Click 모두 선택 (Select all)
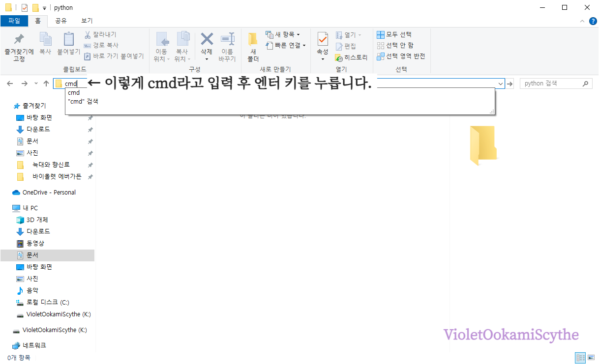599x364 pixels. (x=394, y=34)
